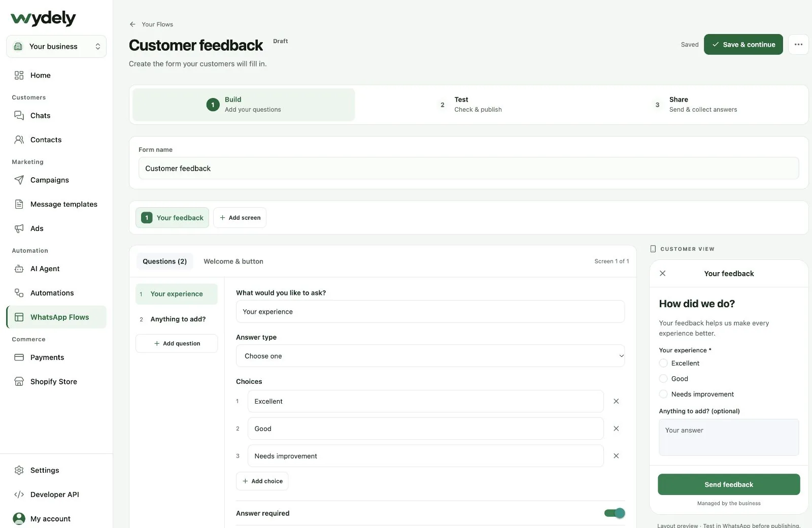Open the Shopify Store section

pyautogui.click(x=56, y=382)
